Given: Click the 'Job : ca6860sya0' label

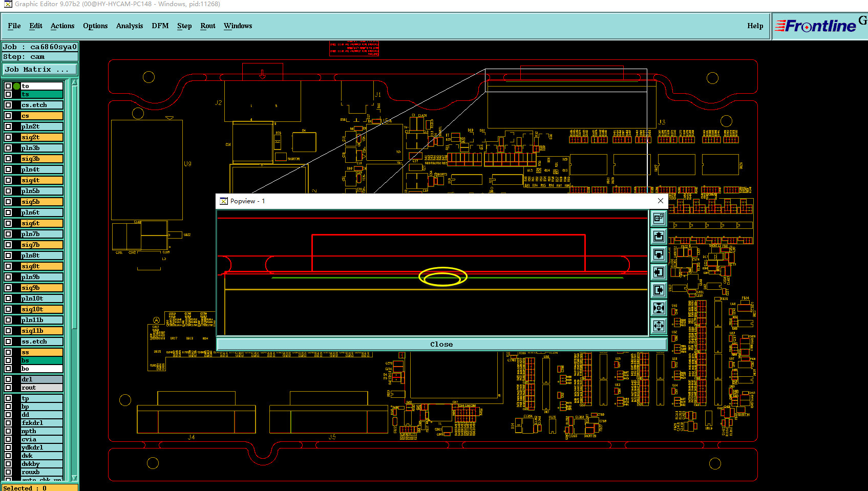Looking at the screenshot, I should coord(40,47).
